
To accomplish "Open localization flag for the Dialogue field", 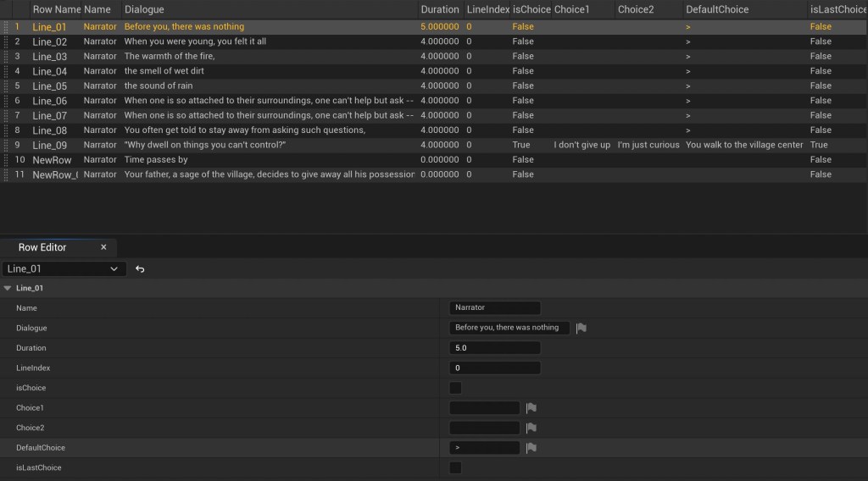I will [x=581, y=328].
